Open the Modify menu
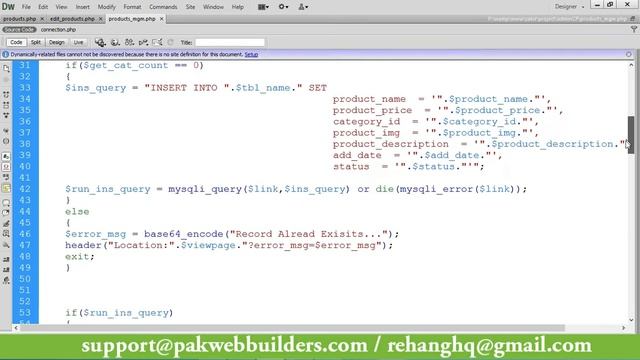 [107, 7]
